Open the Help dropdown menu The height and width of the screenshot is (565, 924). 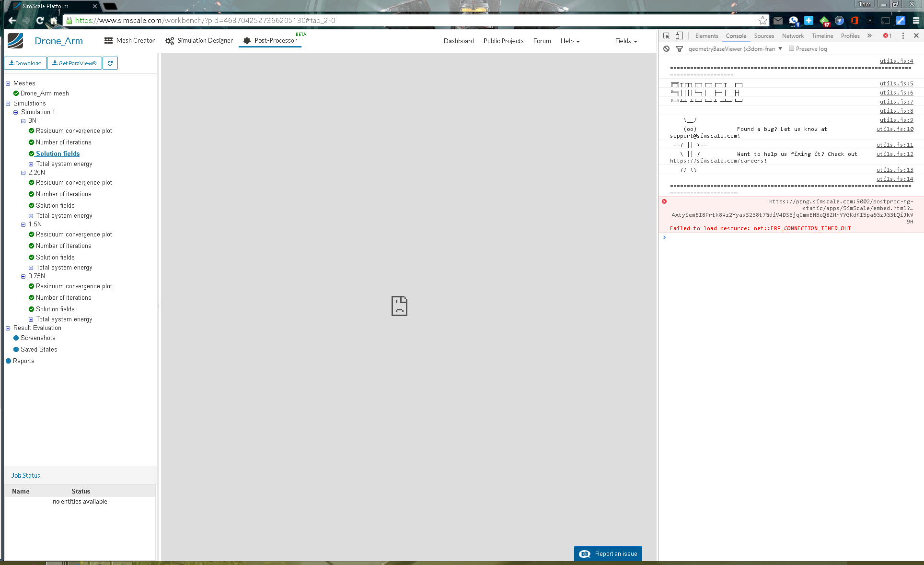pyautogui.click(x=570, y=41)
